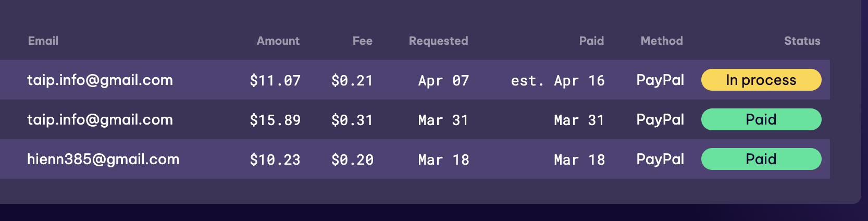Select the hienn385@gmail.com email

[103, 159]
